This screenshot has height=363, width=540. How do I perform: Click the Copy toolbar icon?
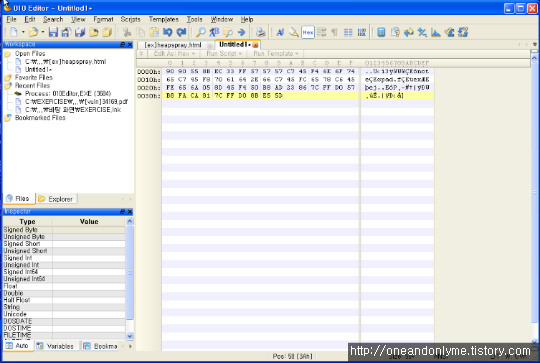pos(141,32)
